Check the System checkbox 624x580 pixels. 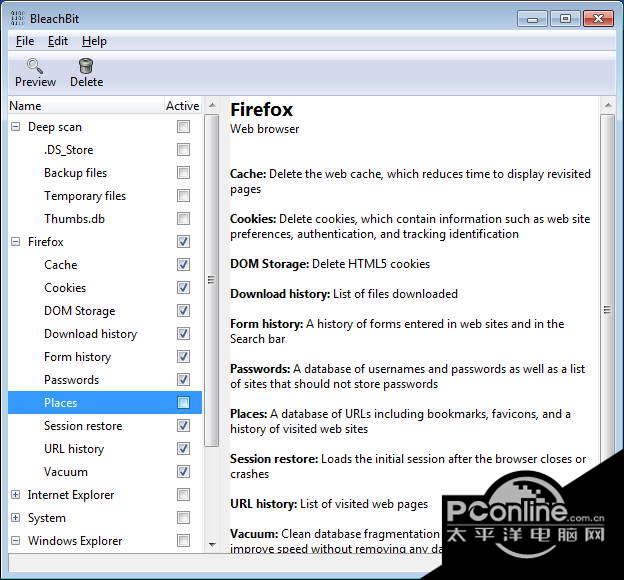(x=183, y=518)
